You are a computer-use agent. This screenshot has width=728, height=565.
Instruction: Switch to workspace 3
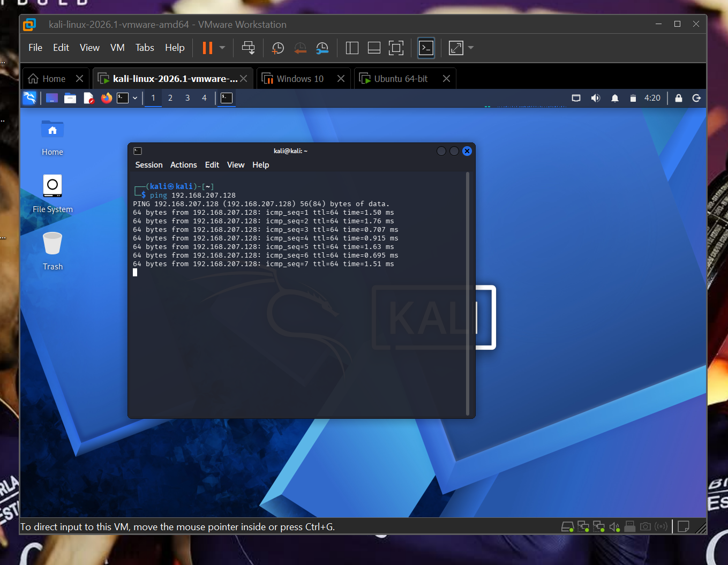(x=187, y=98)
